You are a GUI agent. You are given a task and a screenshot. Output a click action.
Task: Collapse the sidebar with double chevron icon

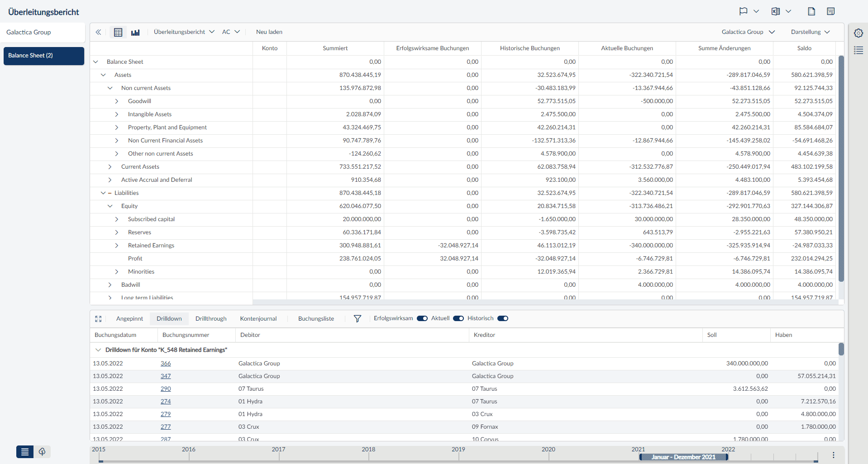(x=98, y=32)
